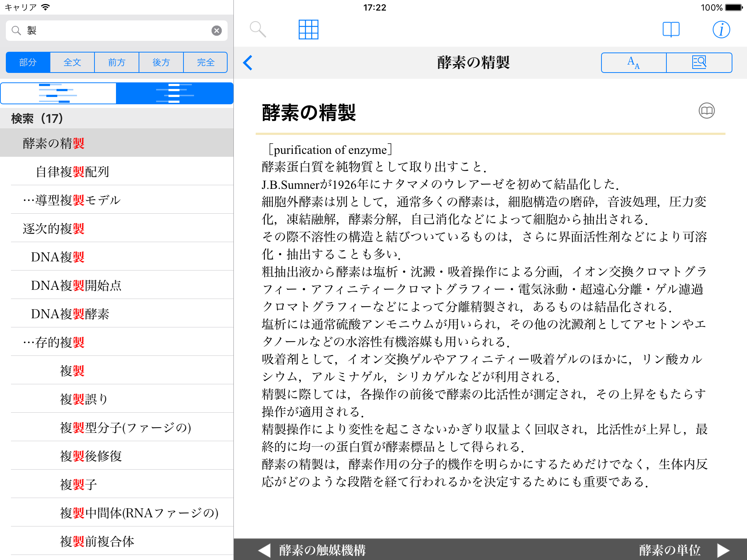Screen dimensions: 747x560
Task: Switch to left-aligned result list layout
Action: click(58, 93)
